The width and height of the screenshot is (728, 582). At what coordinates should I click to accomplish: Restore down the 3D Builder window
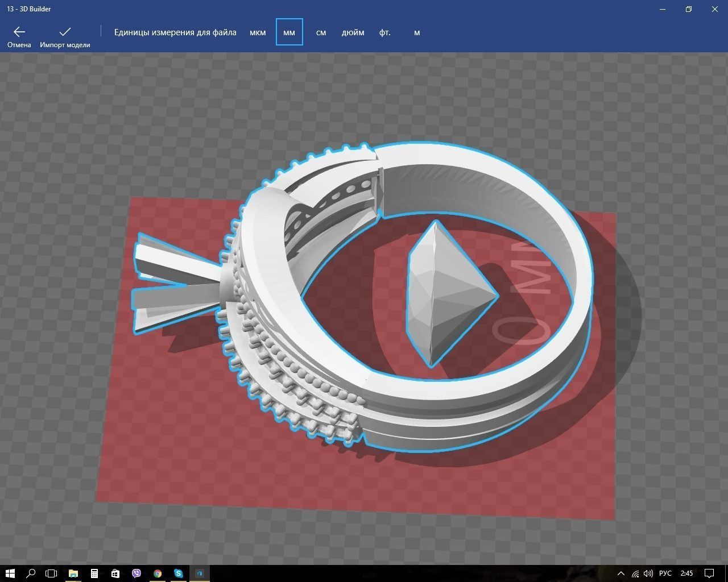(x=689, y=9)
